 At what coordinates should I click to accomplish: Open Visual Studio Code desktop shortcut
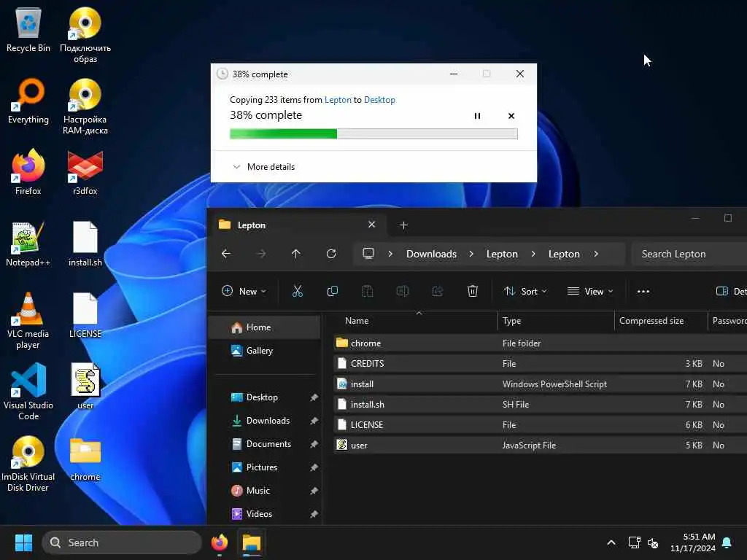(28, 392)
